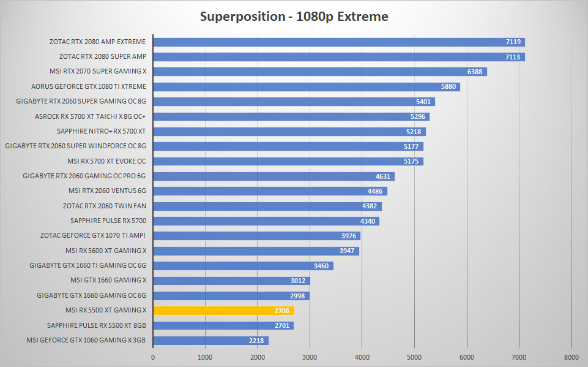Select MSI RX 5600 XT GAMING X label

point(106,251)
